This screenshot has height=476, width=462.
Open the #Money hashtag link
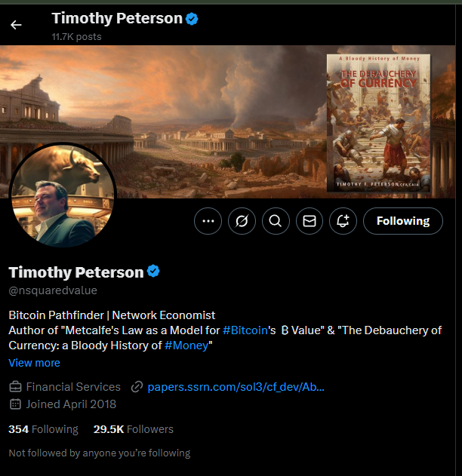click(x=186, y=345)
